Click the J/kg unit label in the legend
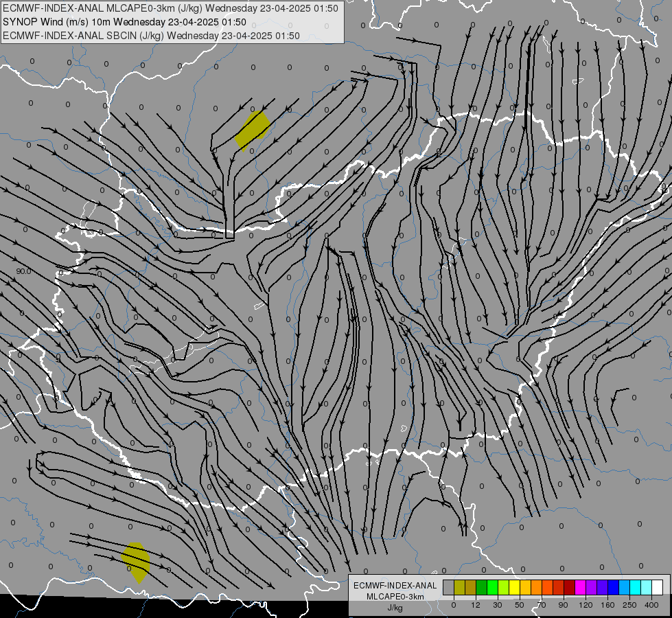The height and width of the screenshot is (618, 672). pyautogui.click(x=395, y=608)
